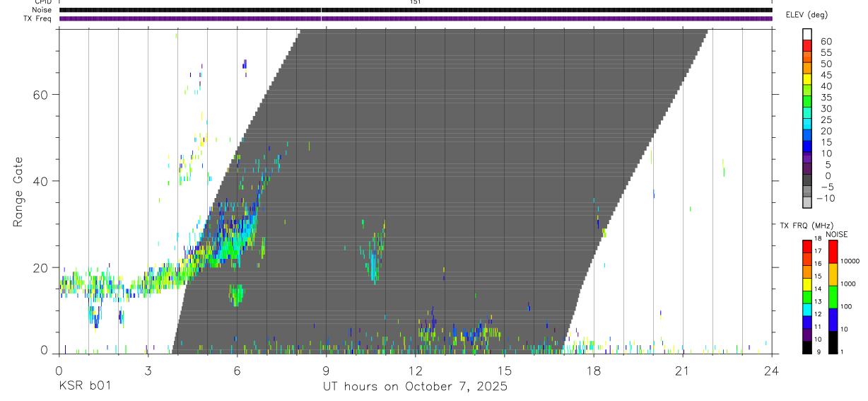This screenshot has height=401, width=868.
Task: Click the "25" label on the ELEV colorbar
Action: [x=826, y=120]
